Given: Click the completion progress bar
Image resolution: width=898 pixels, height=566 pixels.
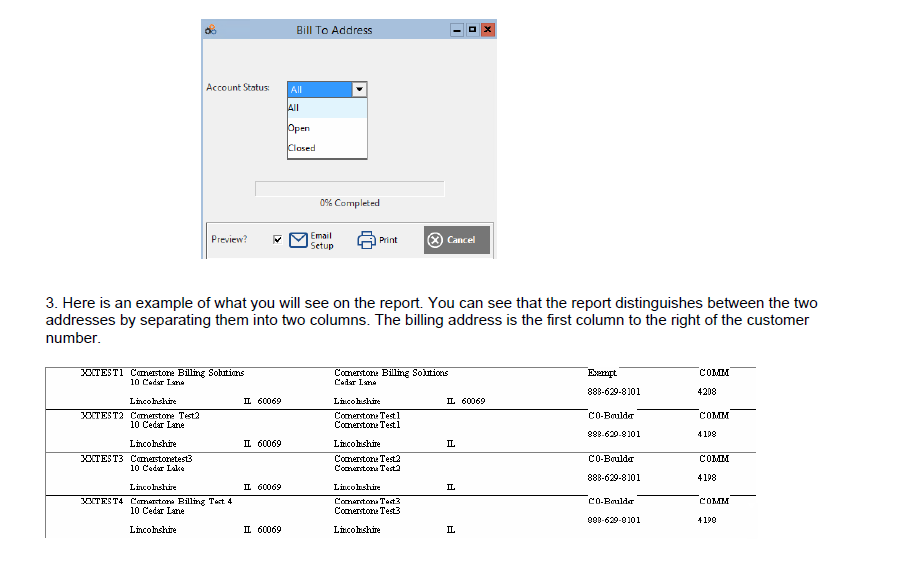Looking at the screenshot, I should point(349,188).
